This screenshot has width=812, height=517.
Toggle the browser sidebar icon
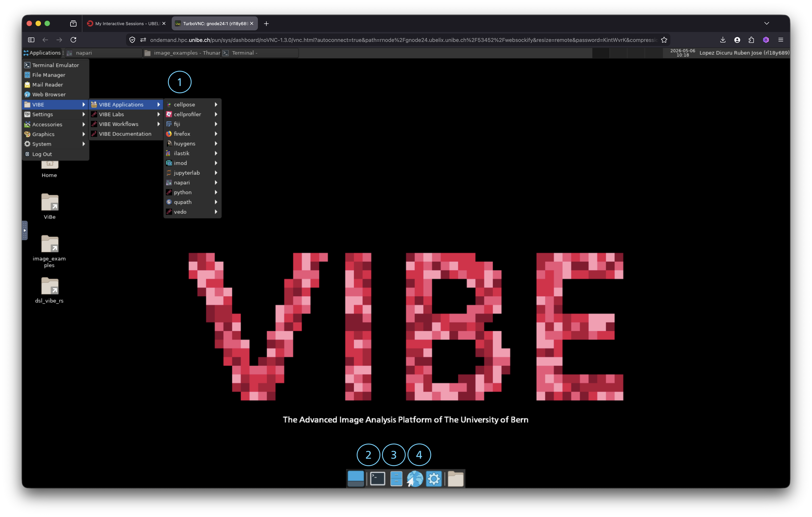pos(31,40)
